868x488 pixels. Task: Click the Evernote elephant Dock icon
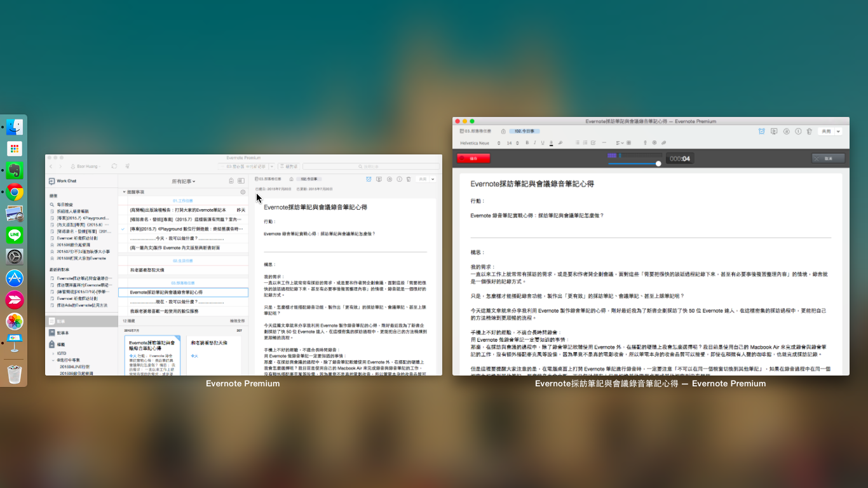pyautogui.click(x=14, y=170)
